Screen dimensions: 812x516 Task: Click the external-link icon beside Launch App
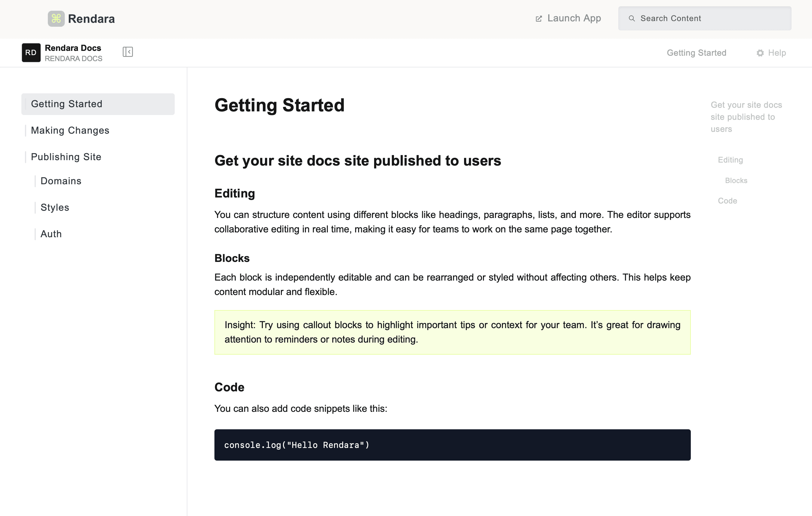539,18
